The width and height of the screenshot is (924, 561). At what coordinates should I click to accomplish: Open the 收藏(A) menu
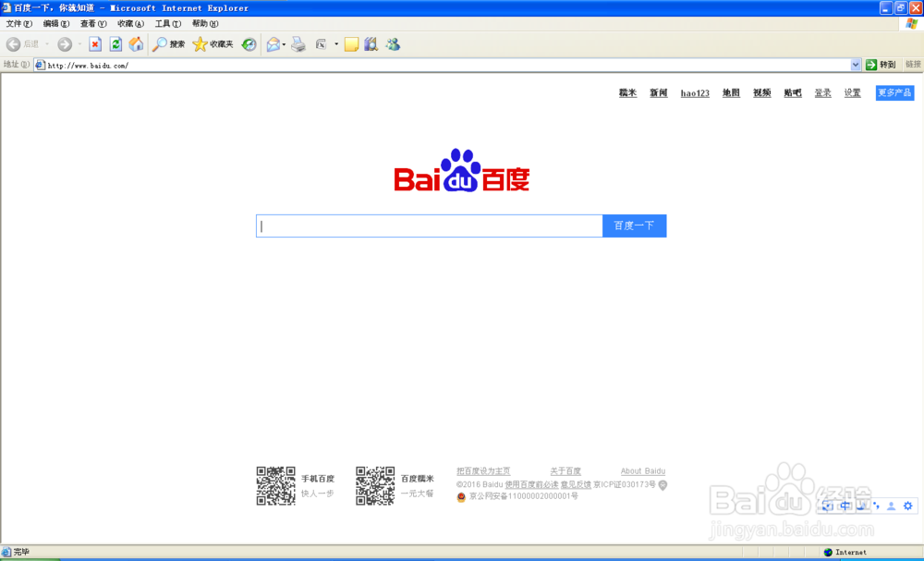[x=130, y=24]
